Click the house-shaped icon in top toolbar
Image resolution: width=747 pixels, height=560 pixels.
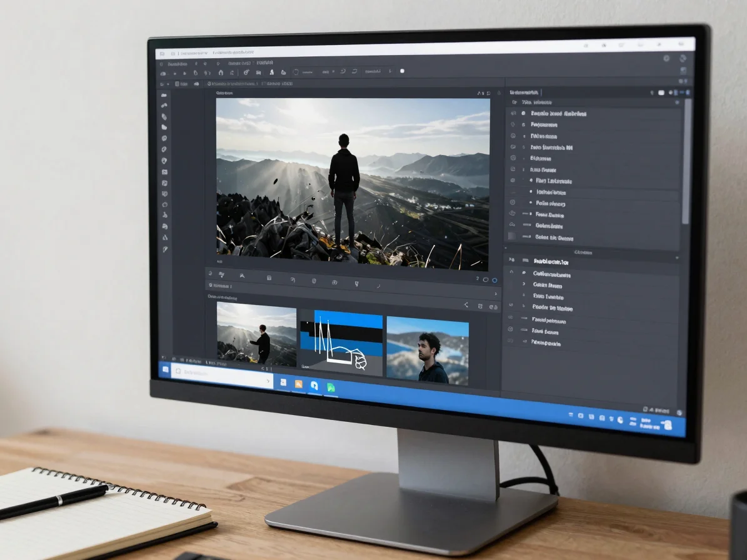click(221, 72)
